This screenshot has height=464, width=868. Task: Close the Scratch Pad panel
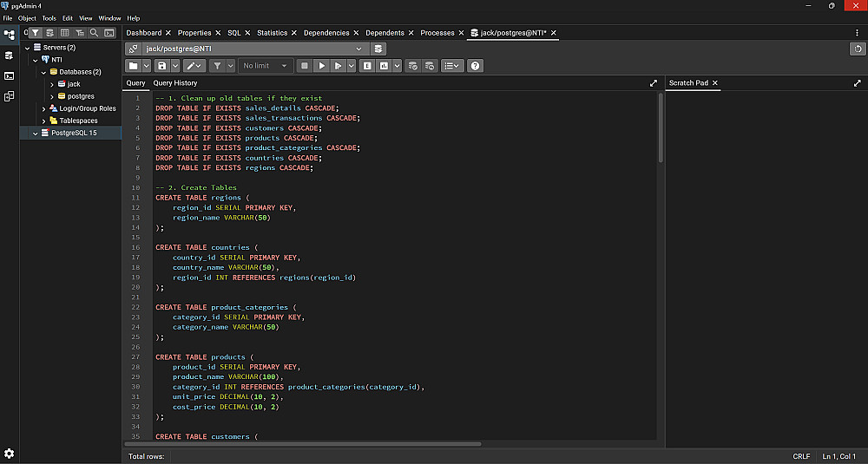click(x=715, y=83)
